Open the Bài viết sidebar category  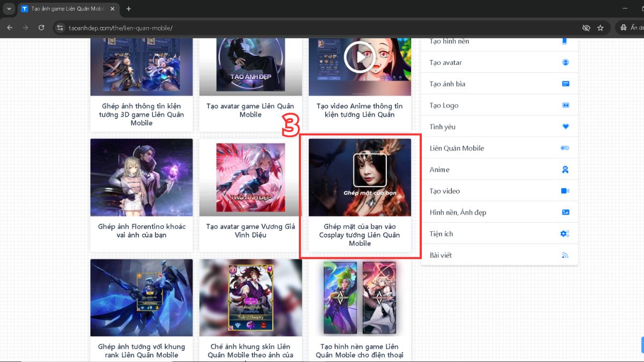coord(500,255)
